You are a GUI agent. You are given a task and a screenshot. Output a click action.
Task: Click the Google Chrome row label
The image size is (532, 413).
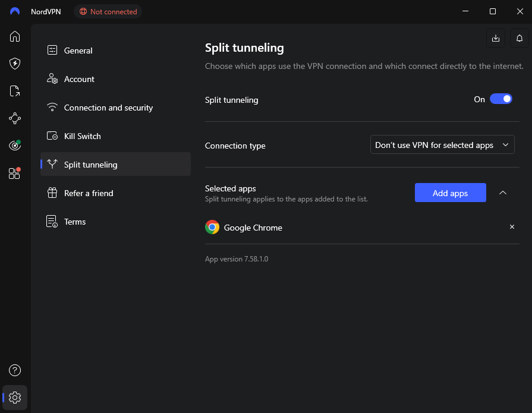pos(253,228)
